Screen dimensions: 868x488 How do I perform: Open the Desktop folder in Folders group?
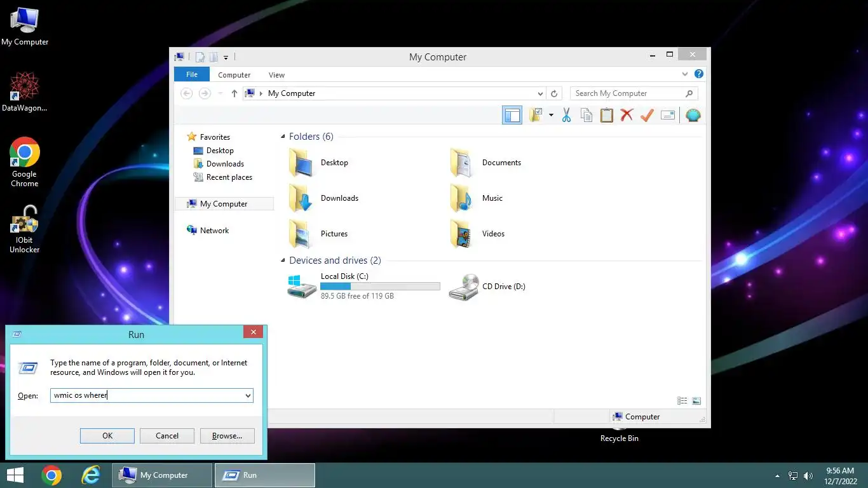319,163
